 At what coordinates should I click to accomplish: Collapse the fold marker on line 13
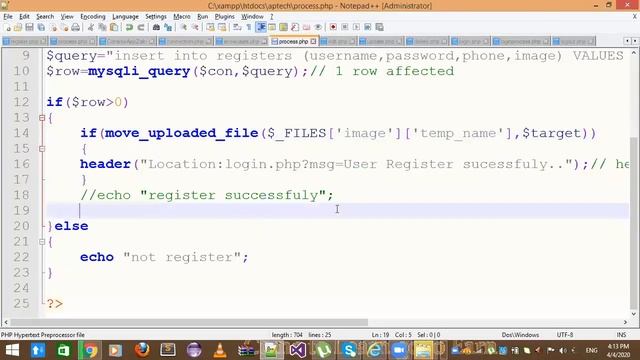(42, 118)
